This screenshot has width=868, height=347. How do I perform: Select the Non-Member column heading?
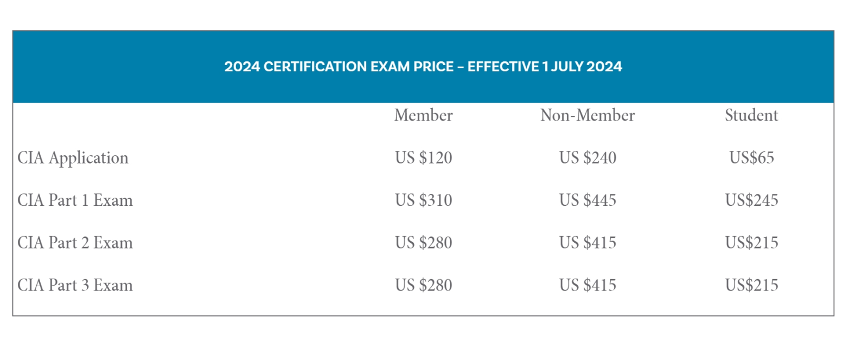[588, 115]
